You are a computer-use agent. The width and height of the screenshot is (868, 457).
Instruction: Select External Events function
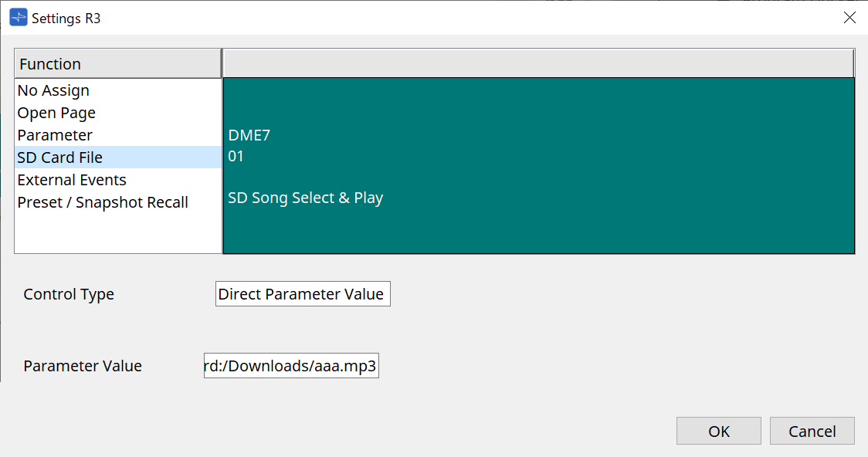coord(71,179)
